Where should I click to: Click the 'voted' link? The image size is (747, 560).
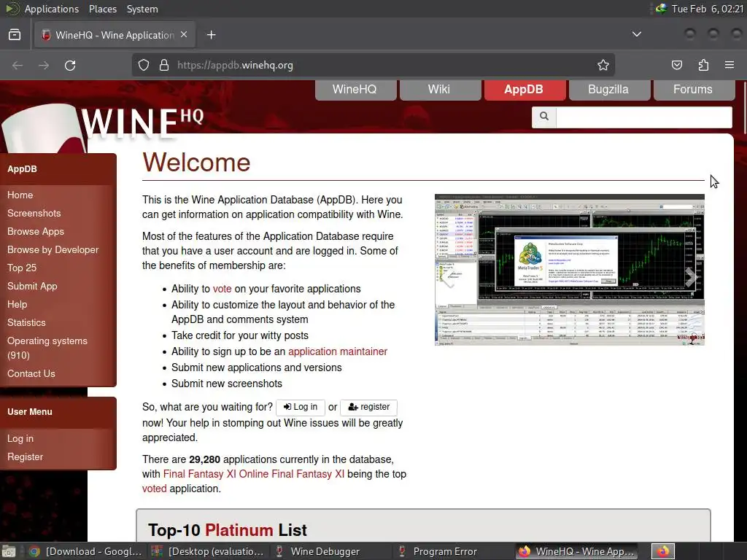click(155, 489)
